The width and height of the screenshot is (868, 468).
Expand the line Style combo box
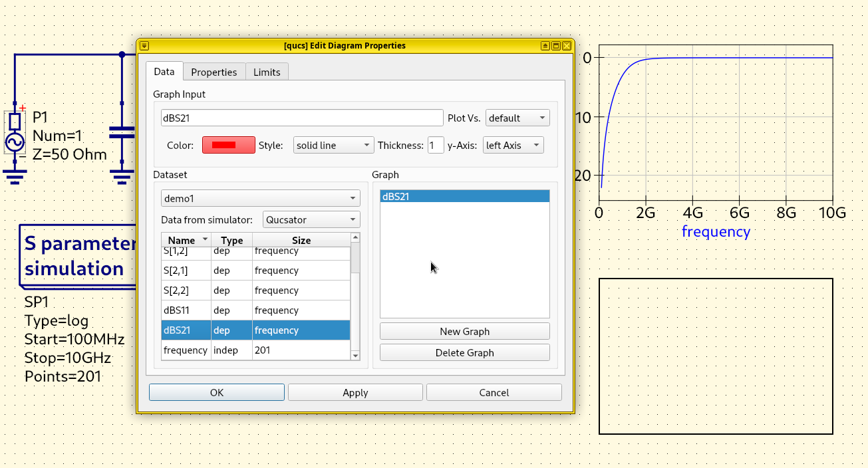(333, 146)
